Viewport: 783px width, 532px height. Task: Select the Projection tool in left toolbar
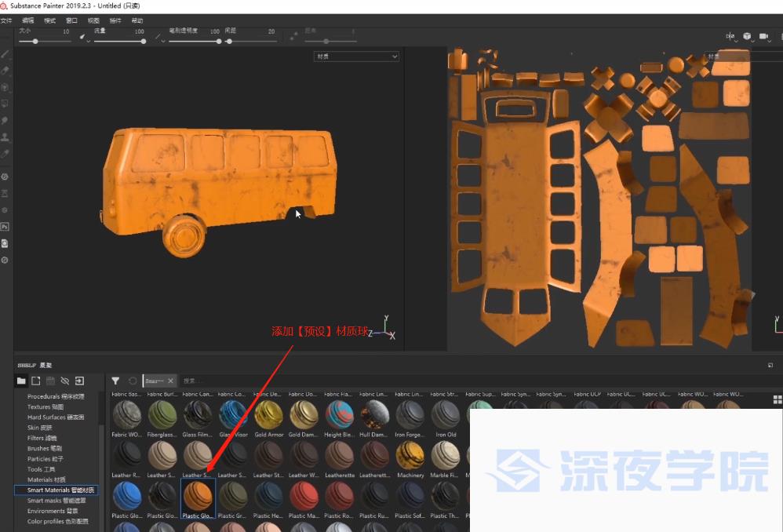pyautogui.click(x=5, y=87)
